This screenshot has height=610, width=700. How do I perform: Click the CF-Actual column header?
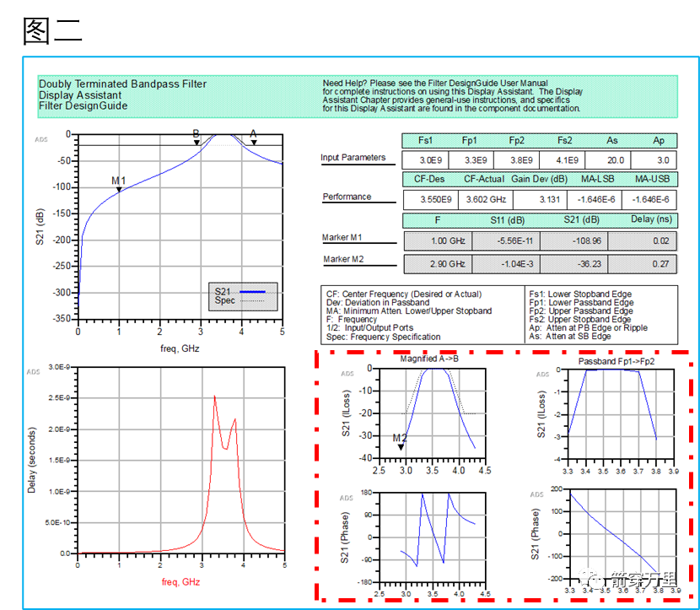483,179
